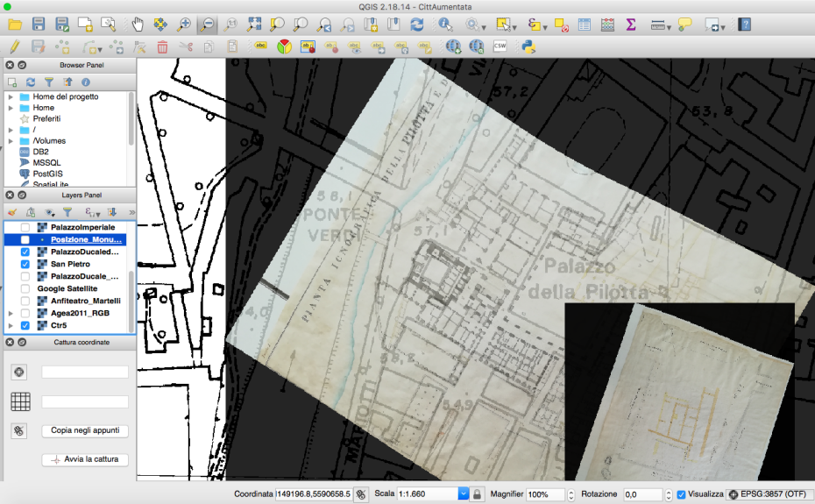Image resolution: width=815 pixels, height=504 pixels.
Task: Click the Zoom Full extent icon
Action: point(254,25)
